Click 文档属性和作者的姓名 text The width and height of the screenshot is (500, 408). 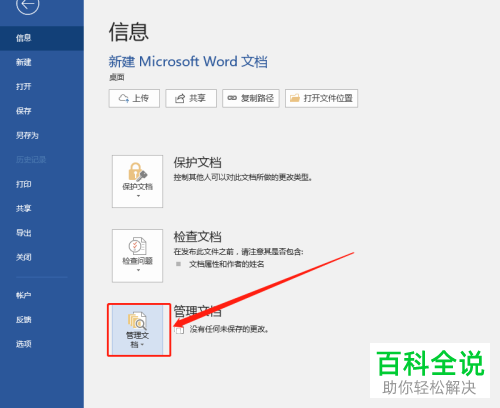click(227, 264)
